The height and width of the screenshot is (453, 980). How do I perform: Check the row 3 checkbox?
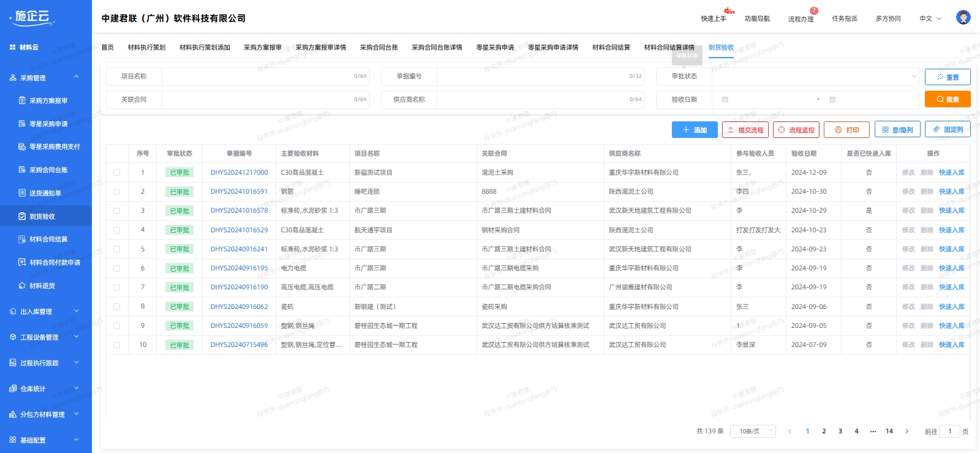point(116,211)
